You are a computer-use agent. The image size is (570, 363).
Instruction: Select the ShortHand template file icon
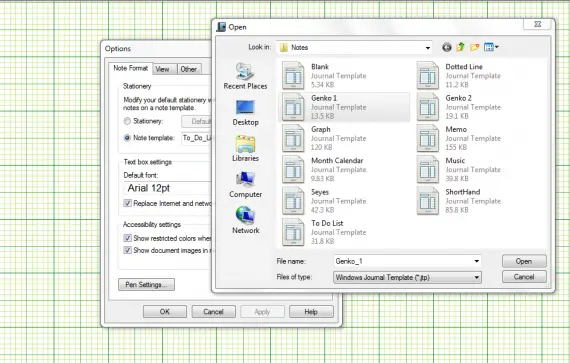(x=428, y=201)
